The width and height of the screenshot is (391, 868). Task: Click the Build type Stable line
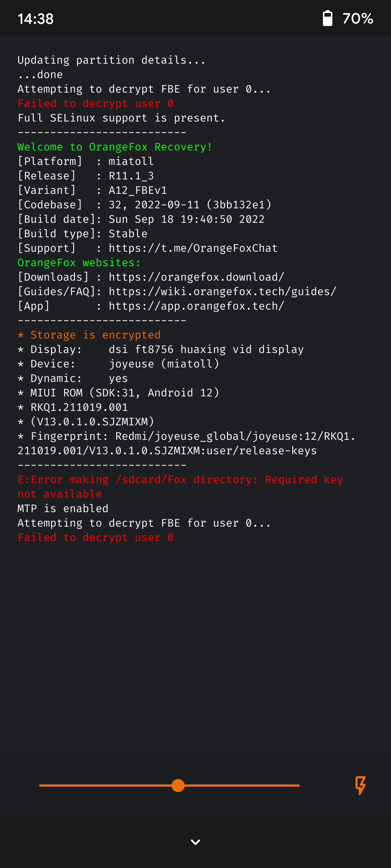[83, 234]
